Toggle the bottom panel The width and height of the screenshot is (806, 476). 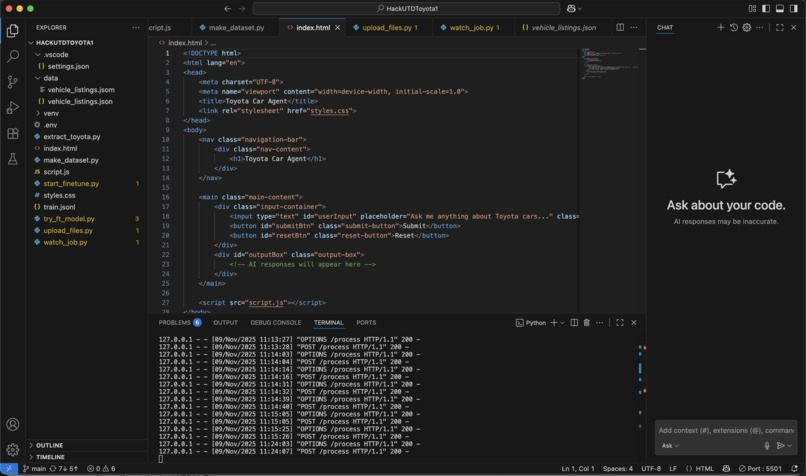(780, 8)
